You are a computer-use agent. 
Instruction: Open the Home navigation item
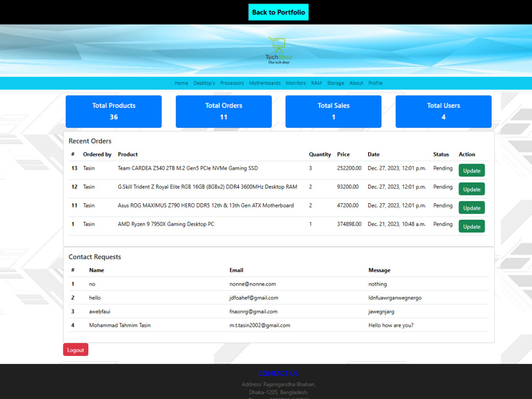(x=181, y=83)
